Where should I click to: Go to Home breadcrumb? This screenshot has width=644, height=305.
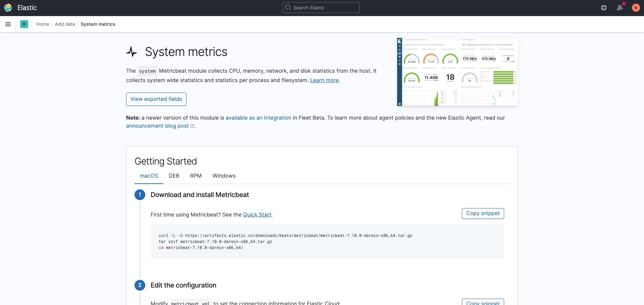tap(43, 24)
